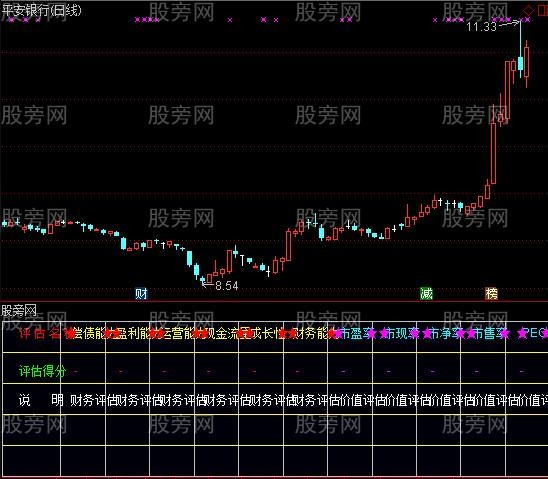Click 财务评估 cell under 盈利能力
The height and width of the screenshot is (479, 548).
coord(138,400)
